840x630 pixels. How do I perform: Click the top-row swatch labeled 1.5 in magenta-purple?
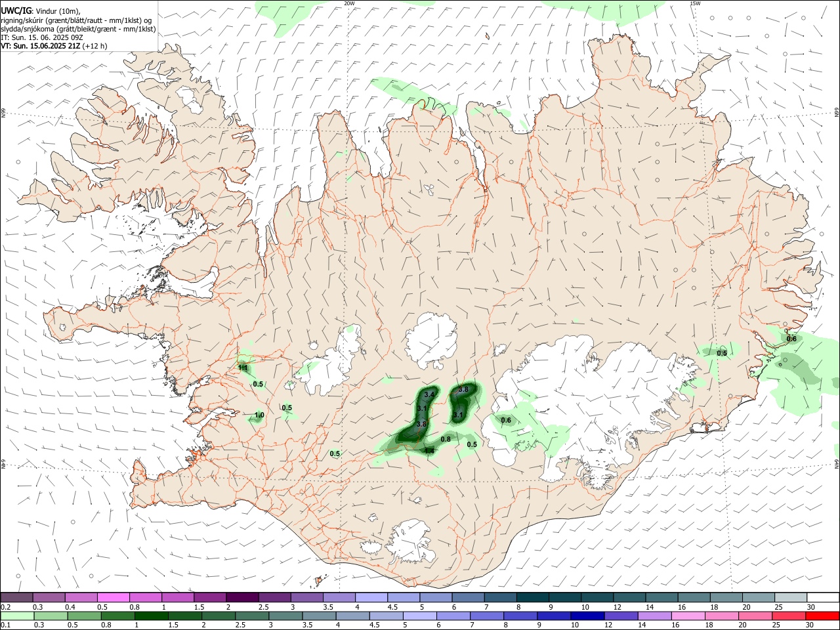click(x=209, y=597)
